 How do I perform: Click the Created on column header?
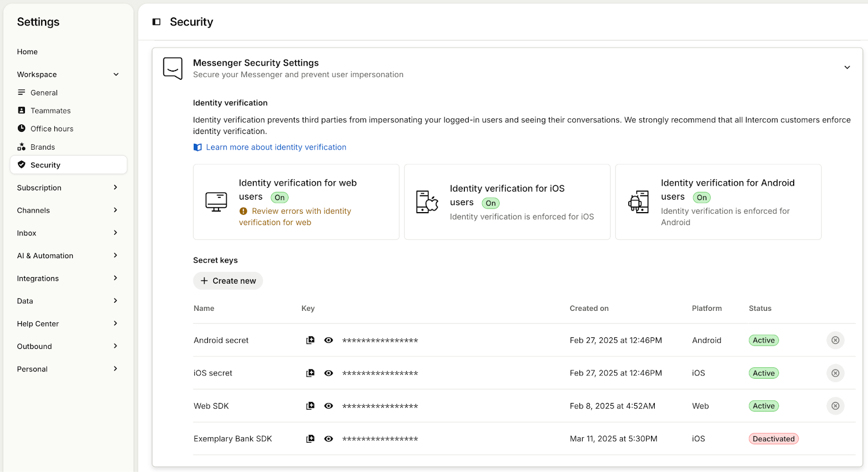pos(589,308)
